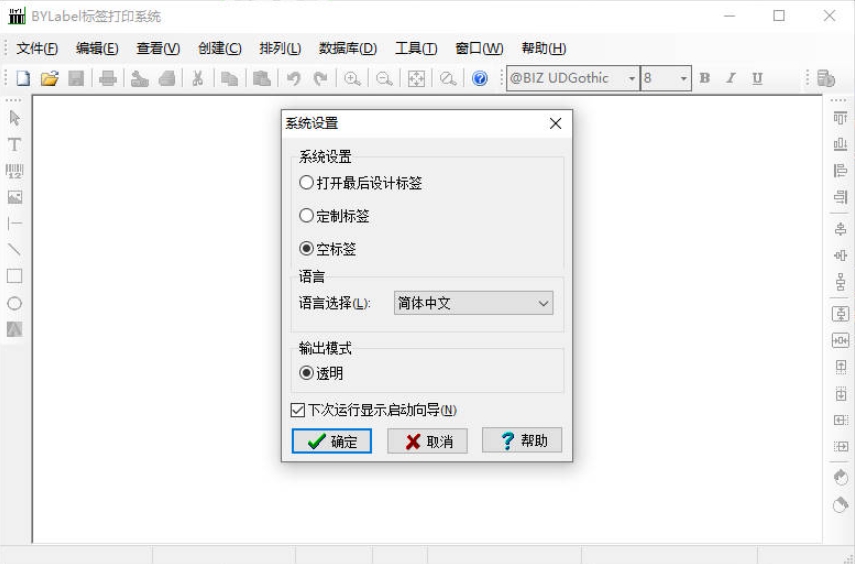Open the 文件(F) menu

click(x=37, y=49)
